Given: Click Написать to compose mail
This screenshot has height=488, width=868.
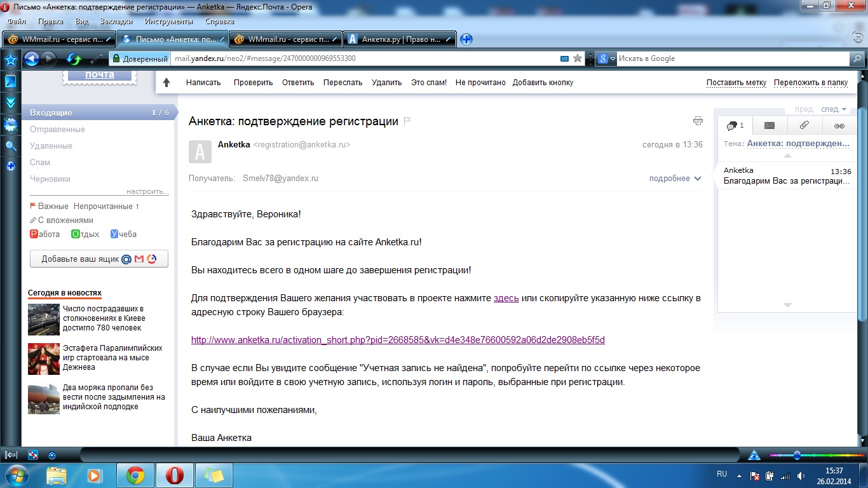Looking at the screenshot, I should (x=203, y=83).
